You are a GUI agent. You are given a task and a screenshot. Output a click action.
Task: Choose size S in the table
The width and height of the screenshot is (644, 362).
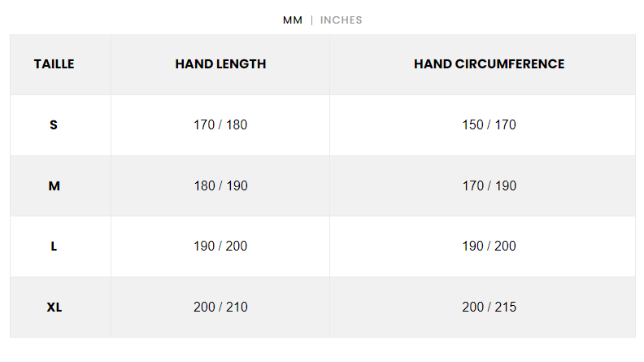[54, 125]
